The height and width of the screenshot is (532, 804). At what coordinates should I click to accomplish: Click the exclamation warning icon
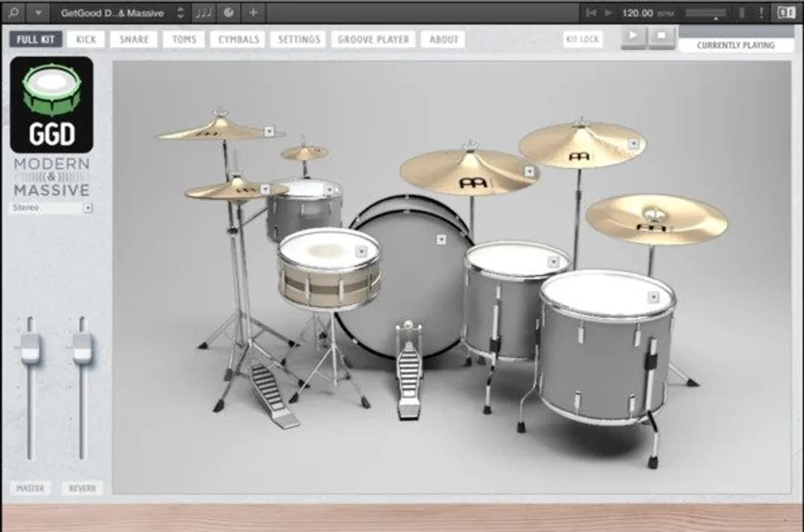click(761, 13)
